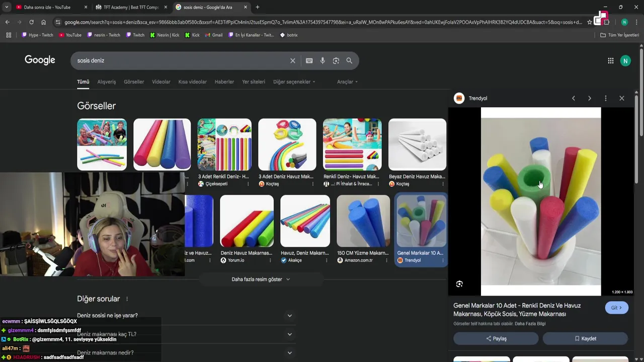Open options for Koçtaş 3 Adet result
The image size is (644, 362).
[312, 184]
